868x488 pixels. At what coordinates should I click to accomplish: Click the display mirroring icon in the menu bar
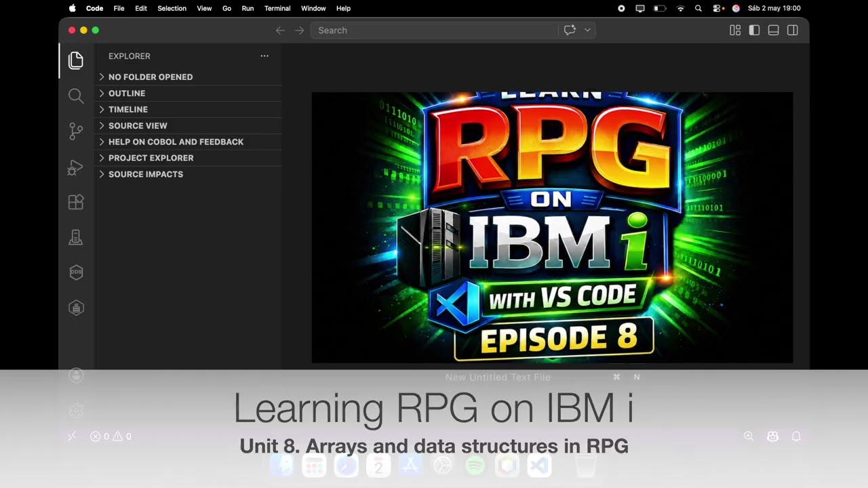[x=640, y=8]
